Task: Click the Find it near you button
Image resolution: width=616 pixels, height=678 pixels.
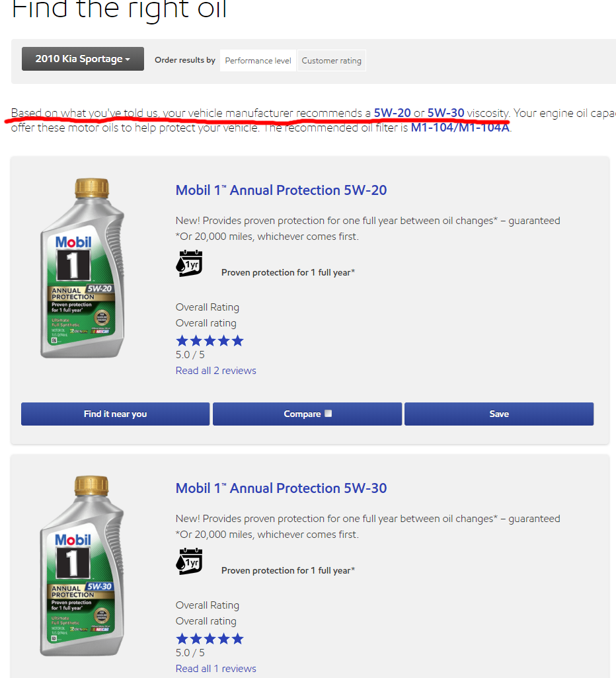Action: click(x=116, y=414)
